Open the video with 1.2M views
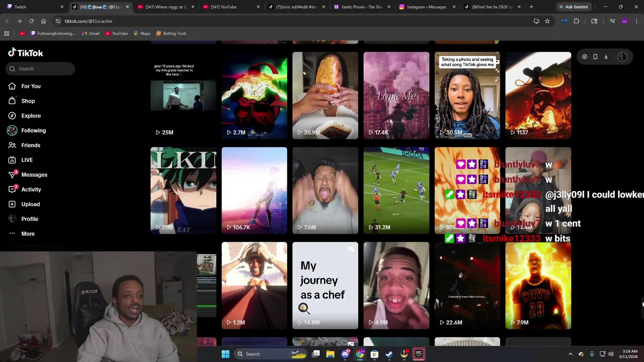 tap(254, 286)
